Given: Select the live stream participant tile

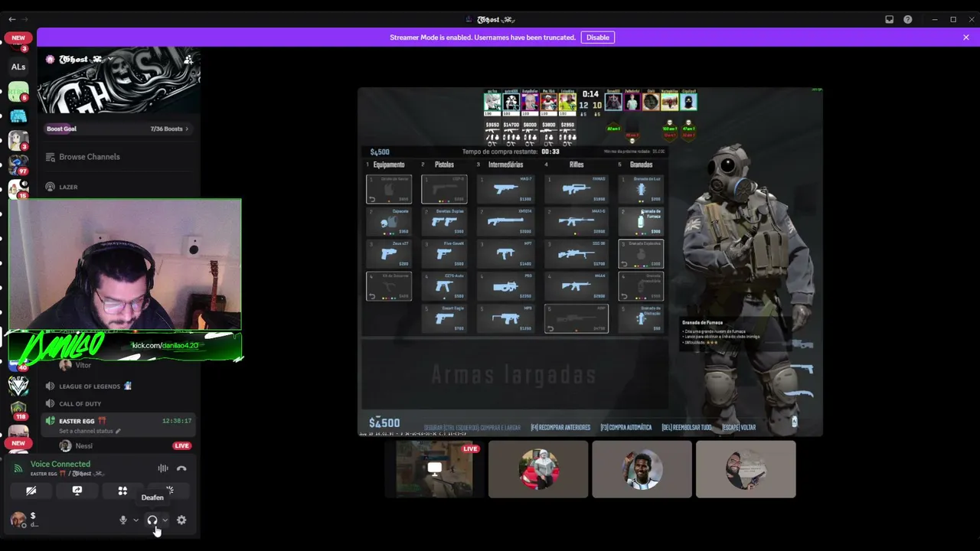Looking at the screenshot, I should [x=435, y=469].
